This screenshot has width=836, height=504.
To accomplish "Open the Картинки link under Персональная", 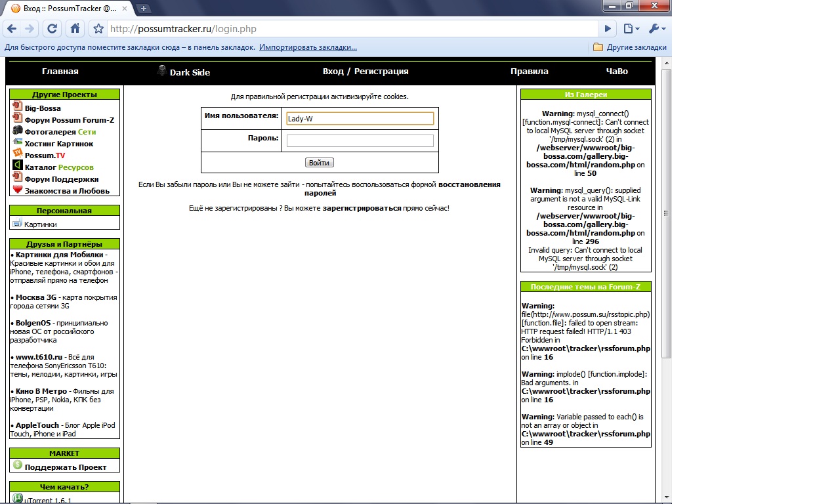I will (41, 224).
